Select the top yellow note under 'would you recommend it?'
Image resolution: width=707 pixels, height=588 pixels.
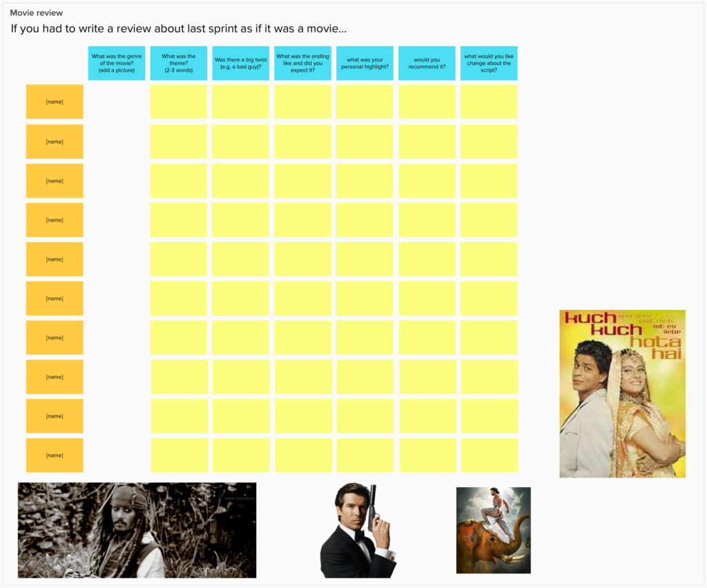(x=427, y=101)
